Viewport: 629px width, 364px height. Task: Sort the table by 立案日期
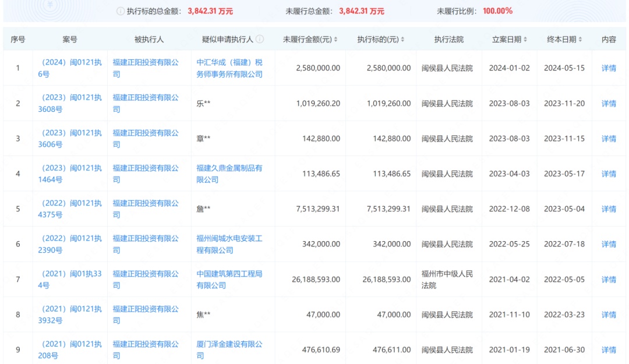[x=525, y=40]
